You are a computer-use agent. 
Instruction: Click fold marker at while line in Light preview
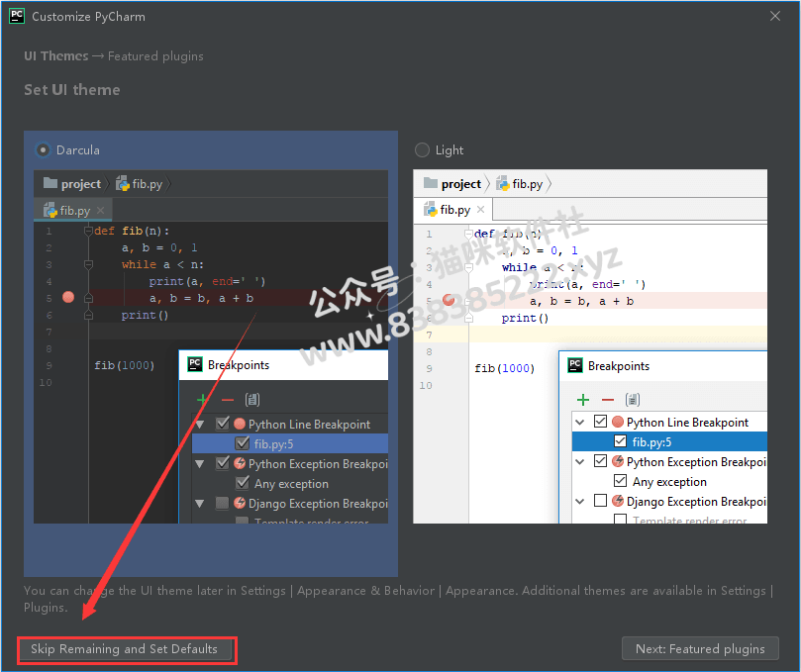(468, 267)
